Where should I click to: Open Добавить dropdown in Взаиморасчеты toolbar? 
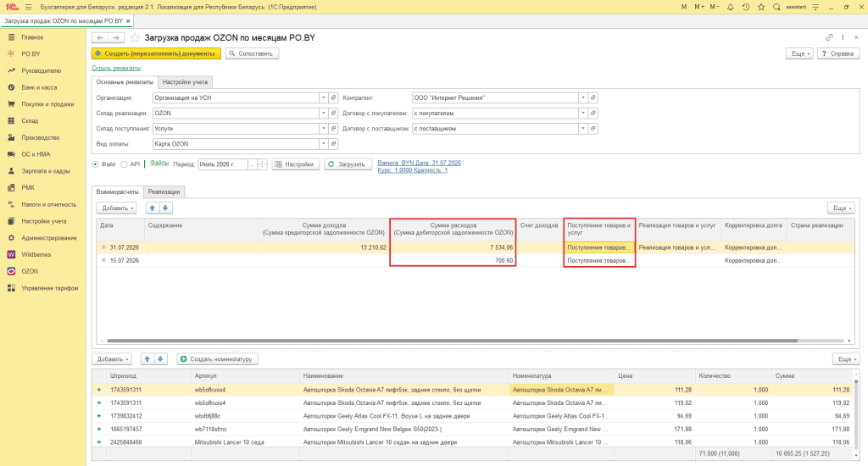(x=116, y=208)
